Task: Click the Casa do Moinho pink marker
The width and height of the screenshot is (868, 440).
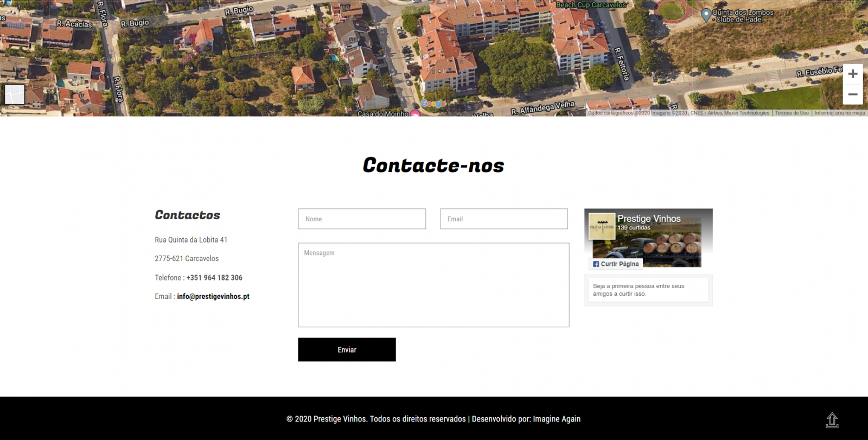Action: [x=415, y=114]
